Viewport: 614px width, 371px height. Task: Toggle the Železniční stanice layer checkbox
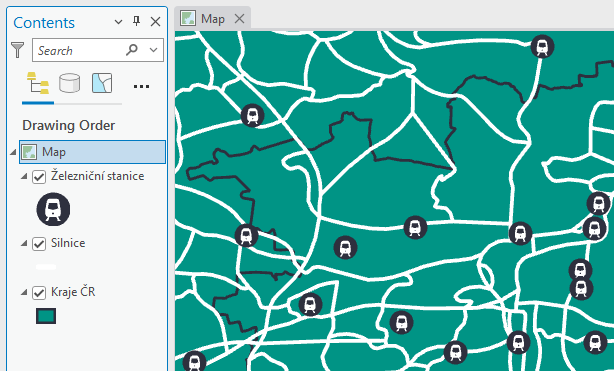click(x=39, y=177)
